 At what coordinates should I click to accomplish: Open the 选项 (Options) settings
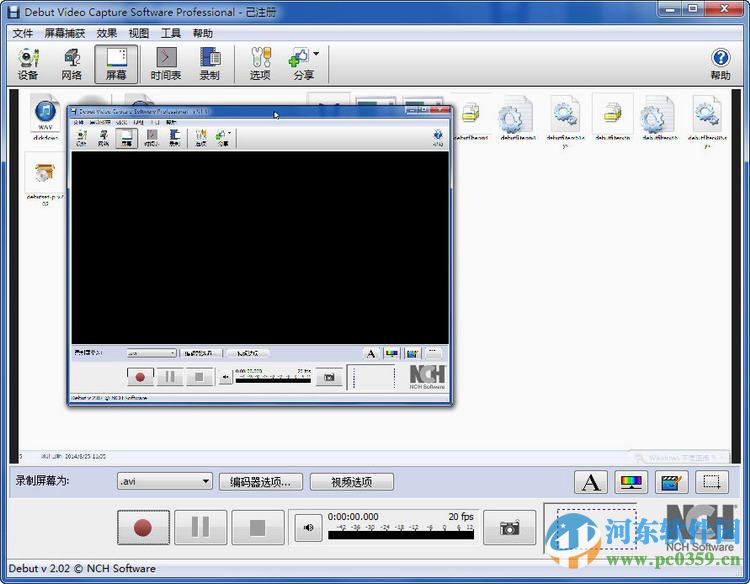coord(260,64)
